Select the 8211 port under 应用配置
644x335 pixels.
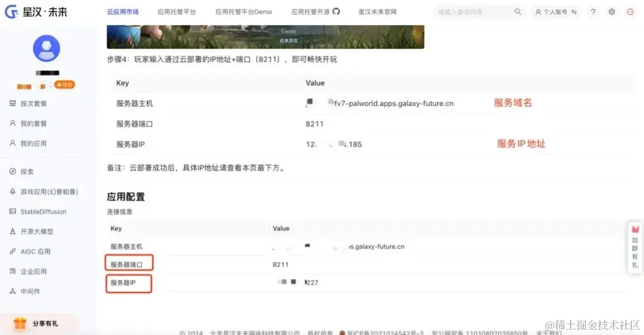pos(280,265)
